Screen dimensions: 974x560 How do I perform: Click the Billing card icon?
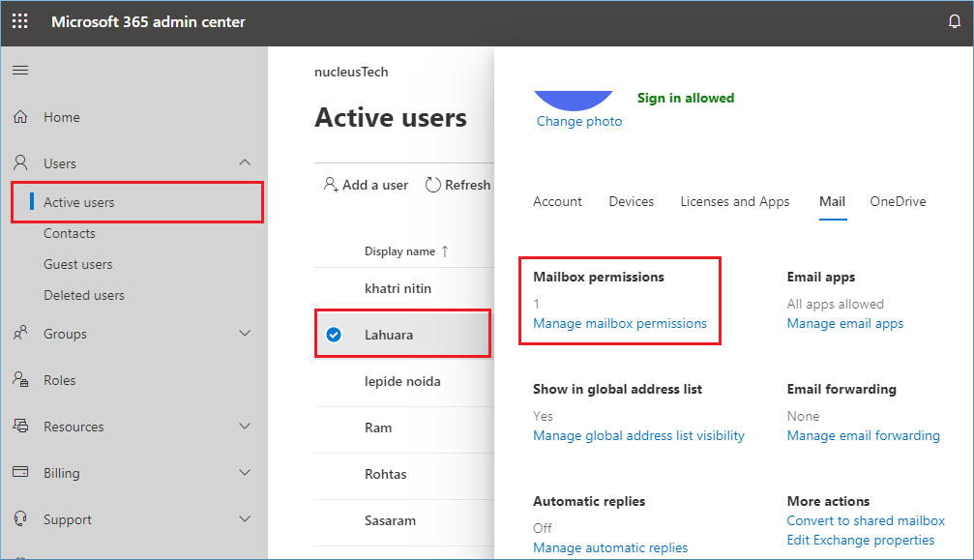pos(20,473)
